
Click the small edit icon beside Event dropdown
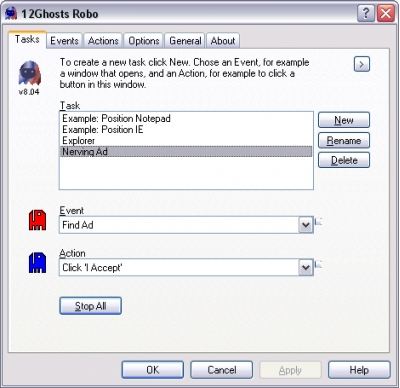pyautogui.click(x=318, y=221)
